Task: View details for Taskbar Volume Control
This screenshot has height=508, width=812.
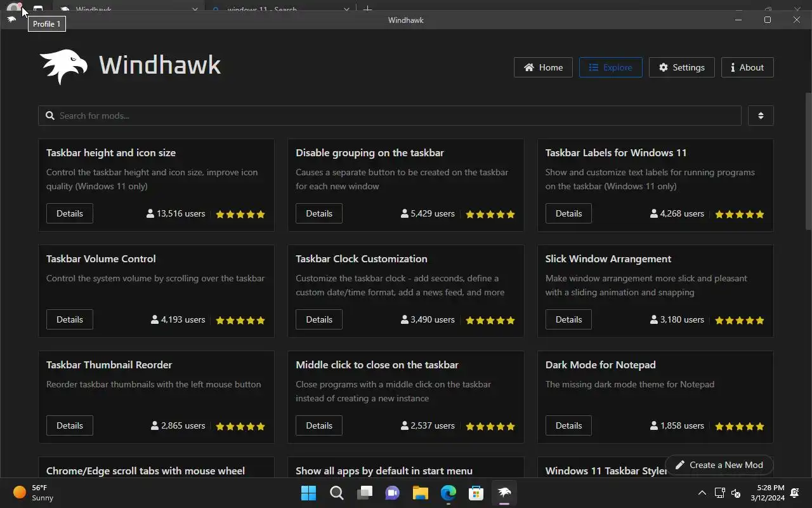Action: (x=70, y=319)
